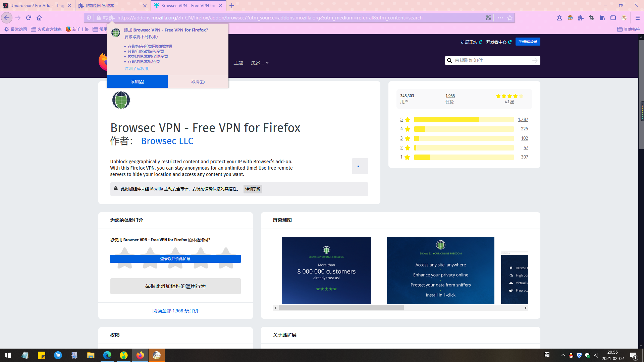Close the Umaruchan! For Adult tab
Image resolution: width=644 pixels, height=362 pixels.
point(69,6)
